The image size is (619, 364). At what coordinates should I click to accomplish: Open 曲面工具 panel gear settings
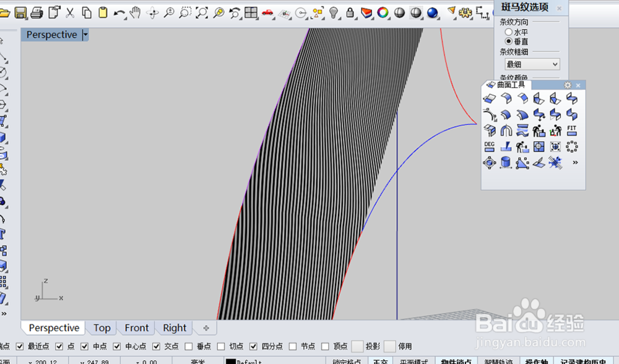pos(568,85)
